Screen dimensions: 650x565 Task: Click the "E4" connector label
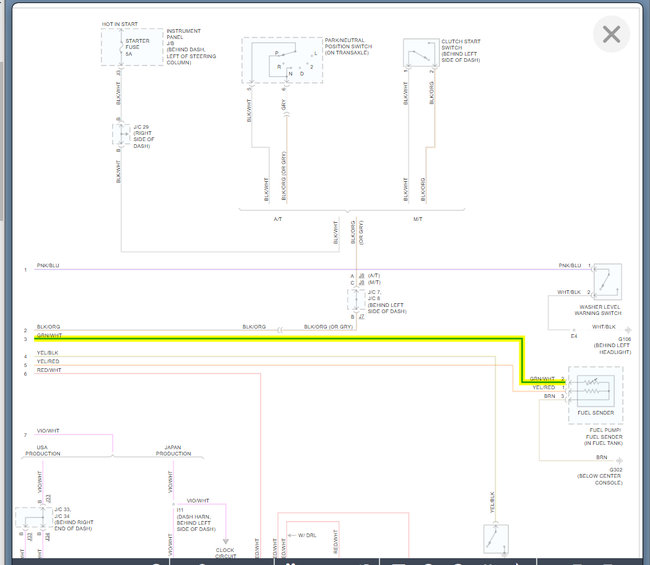point(574,336)
